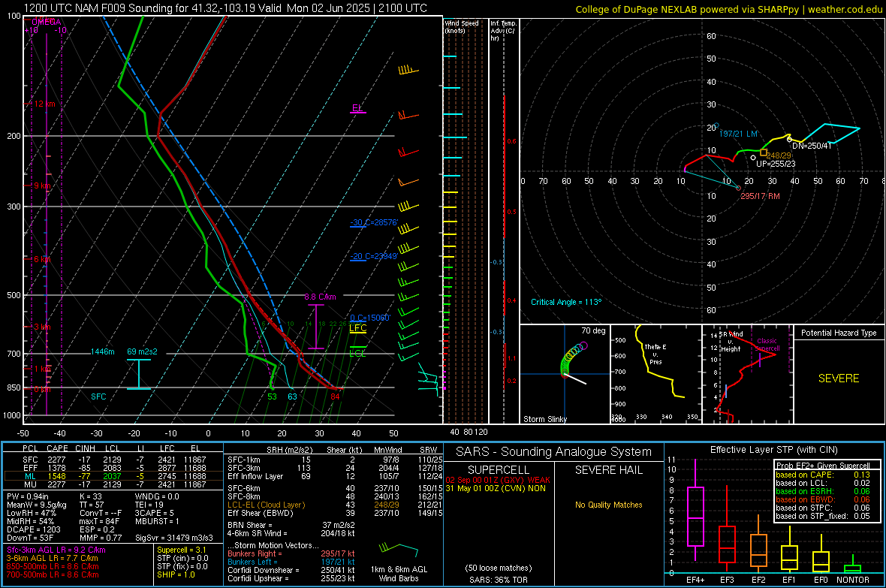This screenshot has height=588, width=886.
Task: Click the surface dewpoint value 53 in green
Action: click(272, 397)
